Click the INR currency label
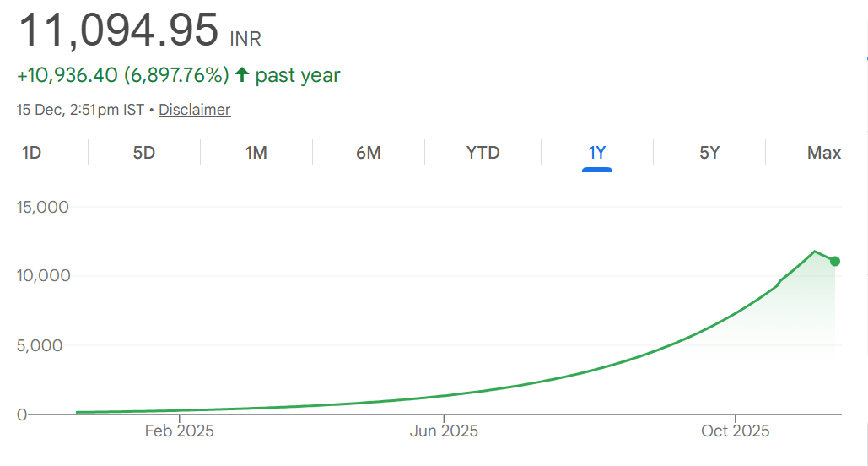Image resolution: width=868 pixels, height=466 pixels. [x=245, y=39]
